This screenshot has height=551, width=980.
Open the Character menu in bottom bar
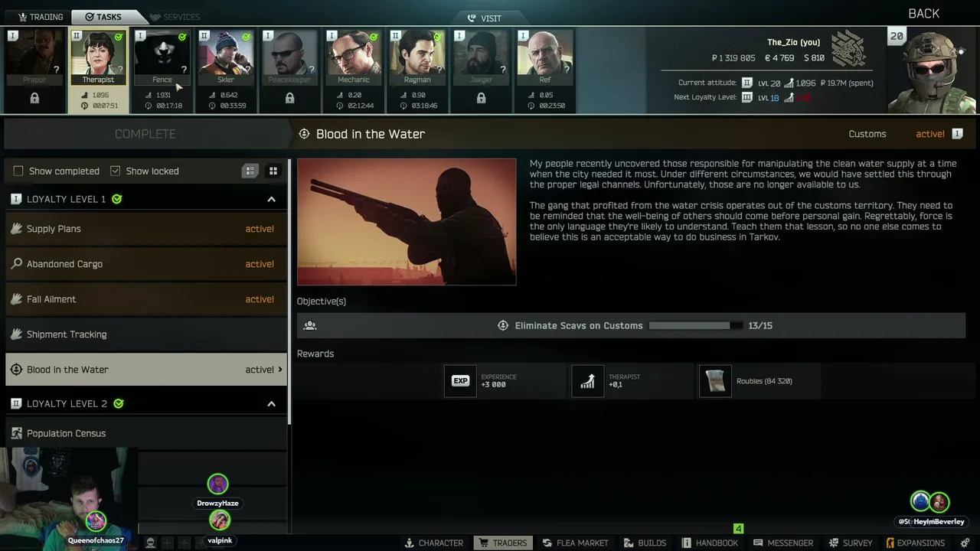pyautogui.click(x=434, y=543)
